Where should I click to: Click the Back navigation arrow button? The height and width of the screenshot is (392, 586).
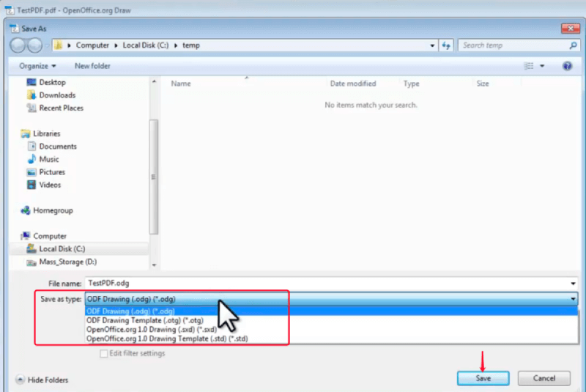[x=18, y=45]
